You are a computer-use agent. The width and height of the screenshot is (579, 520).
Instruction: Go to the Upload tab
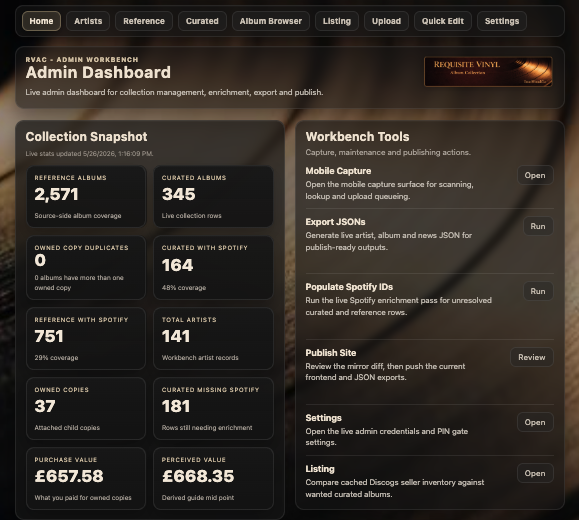[x=386, y=21]
